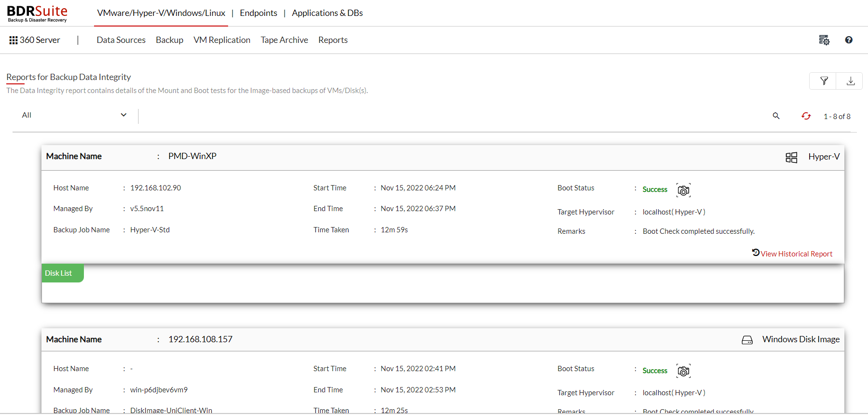868x415 pixels.
Task: Open boot screenshot icon for PMD-WinXP
Action: [683, 190]
